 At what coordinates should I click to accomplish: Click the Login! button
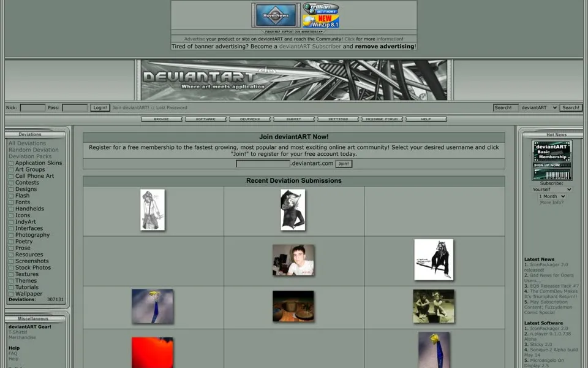(x=100, y=108)
